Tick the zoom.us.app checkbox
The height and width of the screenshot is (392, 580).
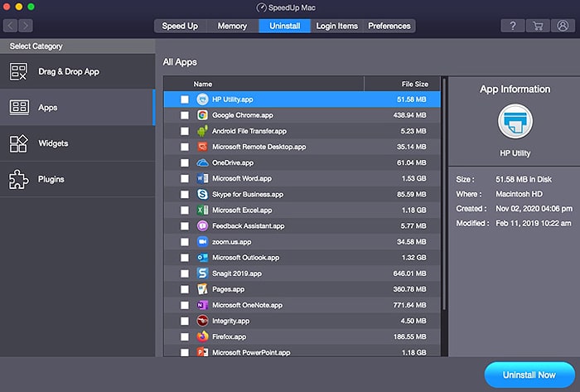(x=185, y=242)
